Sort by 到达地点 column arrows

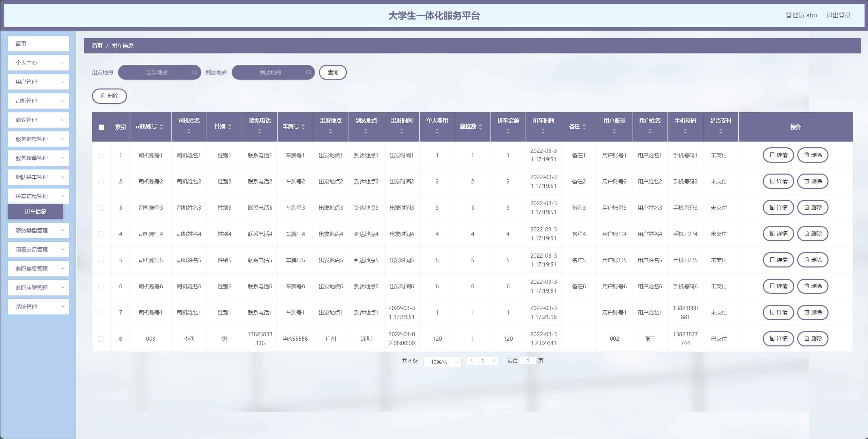[x=366, y=131]
